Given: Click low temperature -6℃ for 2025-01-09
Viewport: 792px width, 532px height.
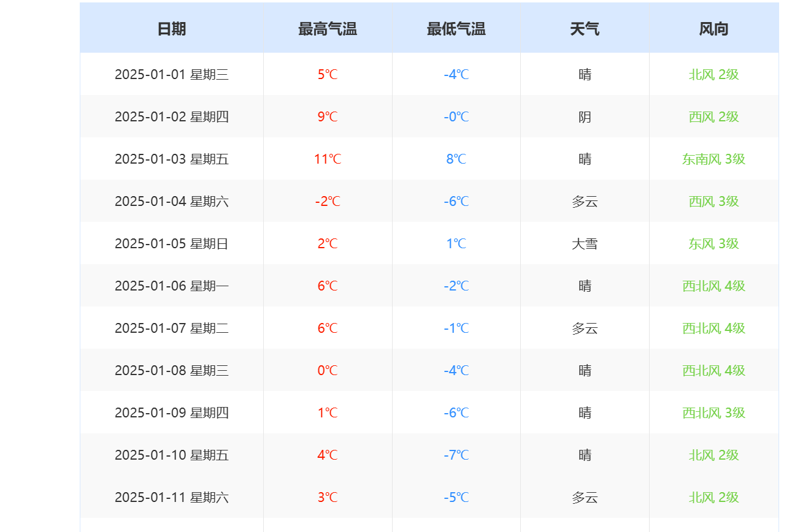Looking at the screenshot, I should tap(456, 412).
